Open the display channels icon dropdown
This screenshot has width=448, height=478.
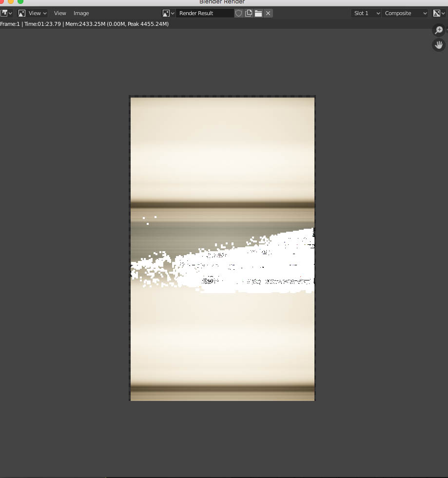pos(439,13)
